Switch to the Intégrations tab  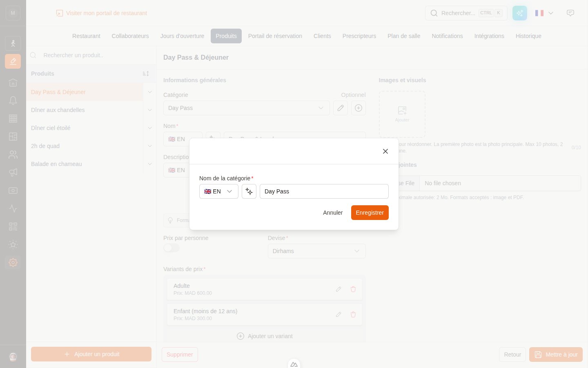click(489, 36)
